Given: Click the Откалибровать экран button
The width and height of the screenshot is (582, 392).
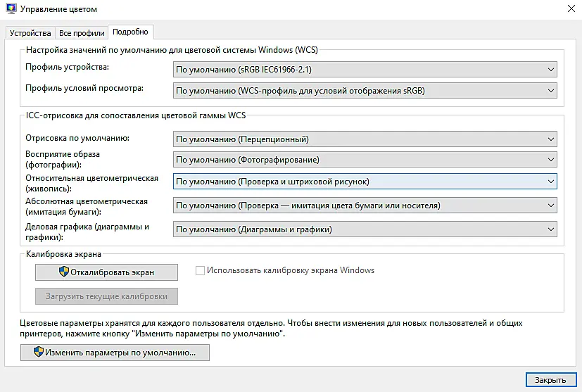Looking at the screenshot, I should point(106,272).
